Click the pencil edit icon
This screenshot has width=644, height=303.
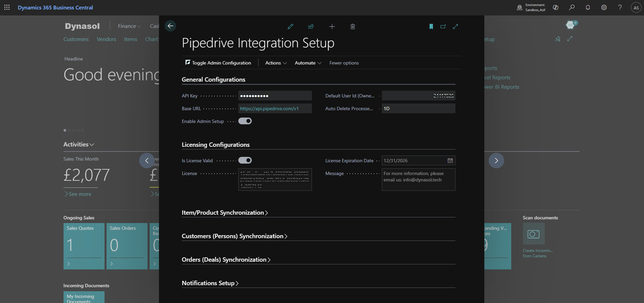pyautogui.click(x=290, y=27)
